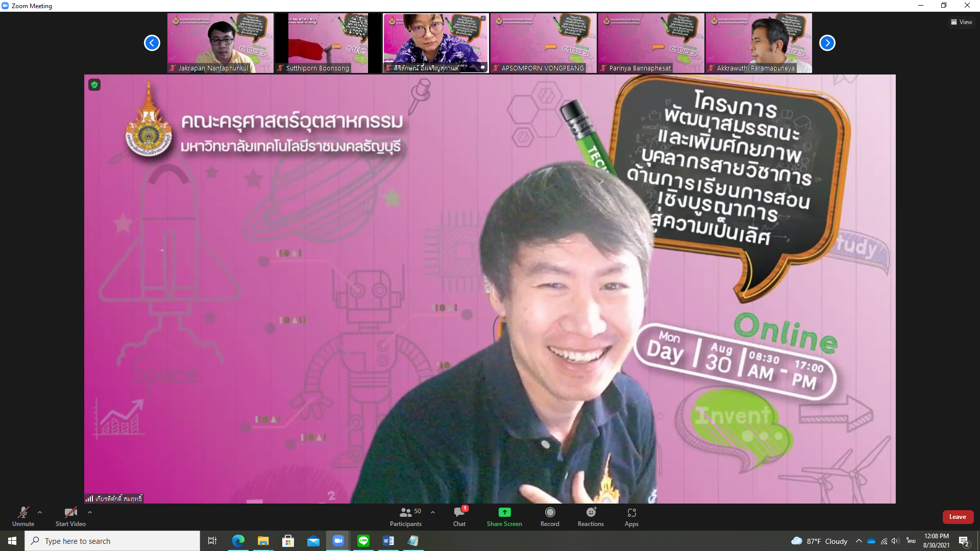Switch input language Thai indicator

click(x=911, y=541)
